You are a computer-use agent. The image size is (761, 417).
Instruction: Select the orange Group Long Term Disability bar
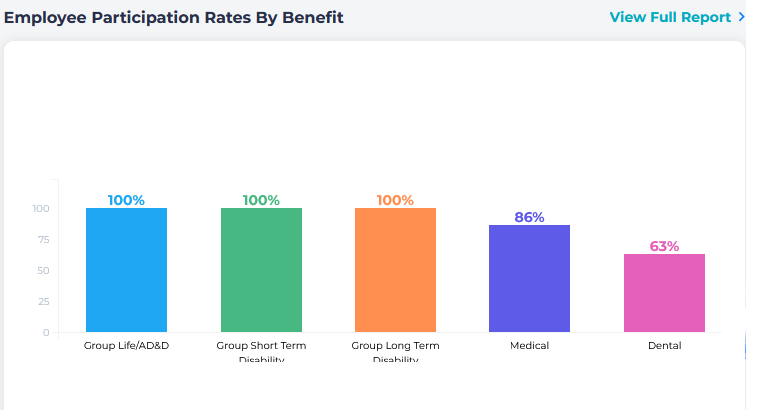point(395,270)
